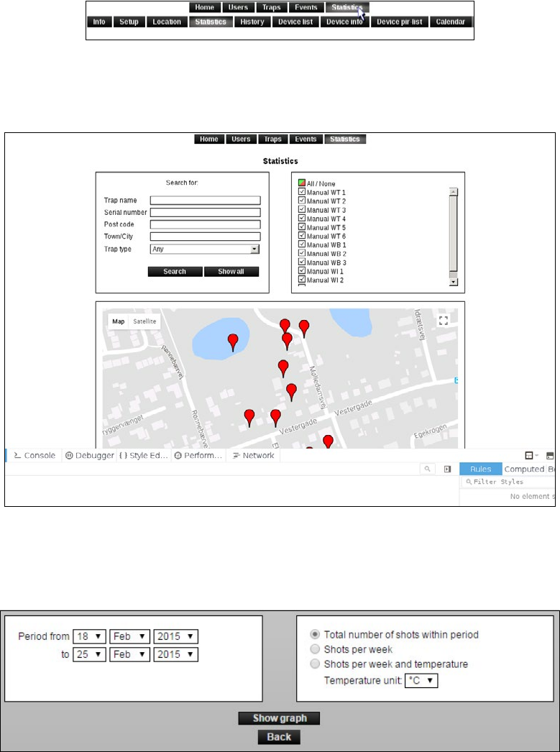Image resolution: width=560 pixels, height=752 pixels.
Task: Click the Back button
Action: [x=279, y=737]
